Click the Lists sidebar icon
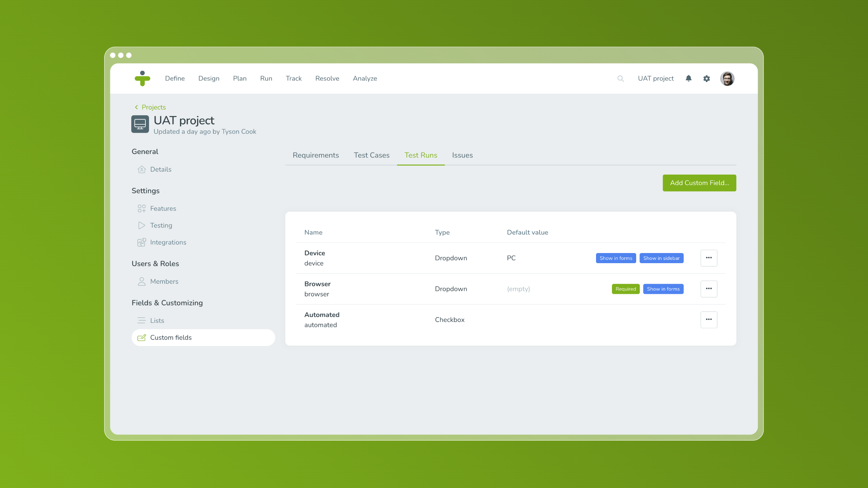868x488 pixels. click(141, 321)
